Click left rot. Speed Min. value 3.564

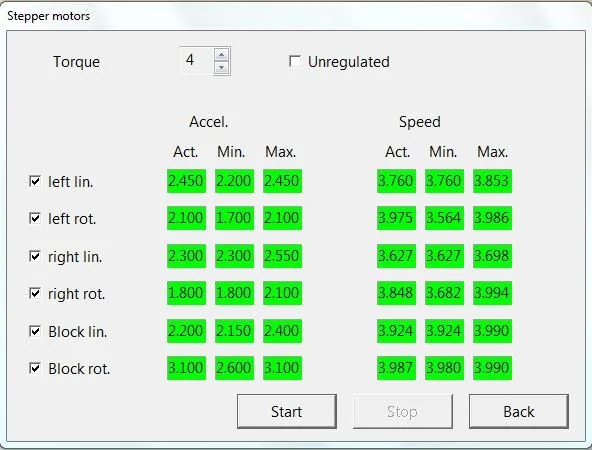(x=444, y=218)
